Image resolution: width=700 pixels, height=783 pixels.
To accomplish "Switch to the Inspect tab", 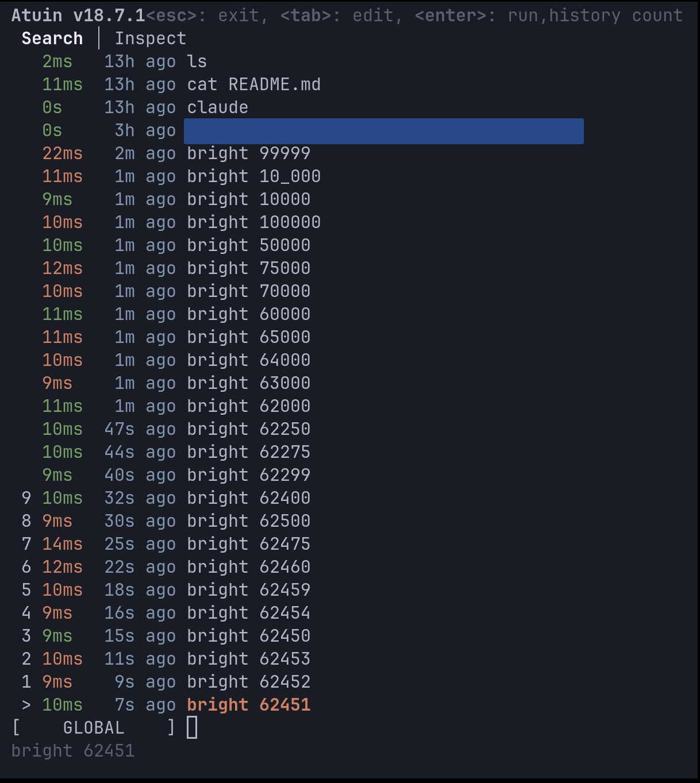I will [151, 38].
